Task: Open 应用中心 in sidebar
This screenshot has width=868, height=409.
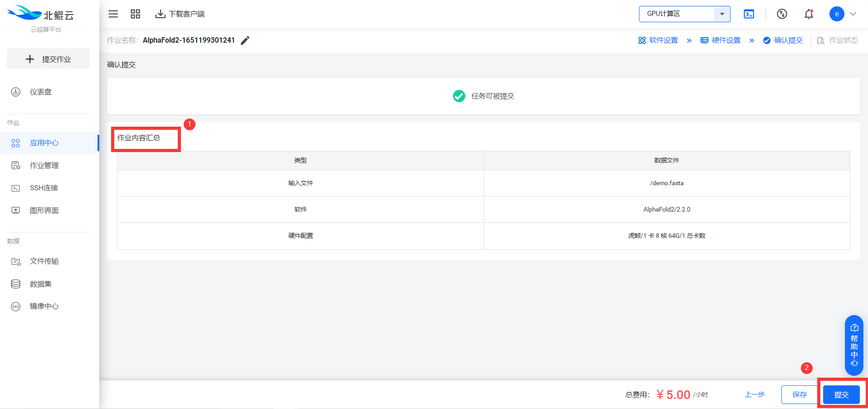Action: 49,143
